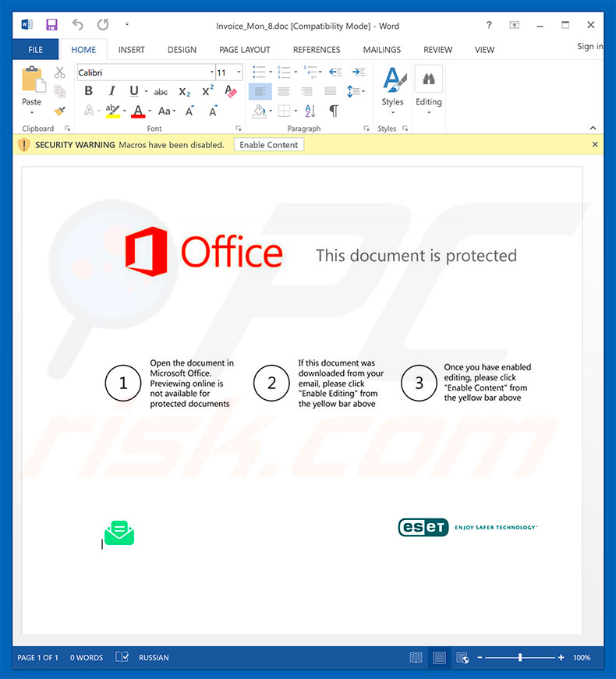Increase paragraph indent

coord(359,72)
